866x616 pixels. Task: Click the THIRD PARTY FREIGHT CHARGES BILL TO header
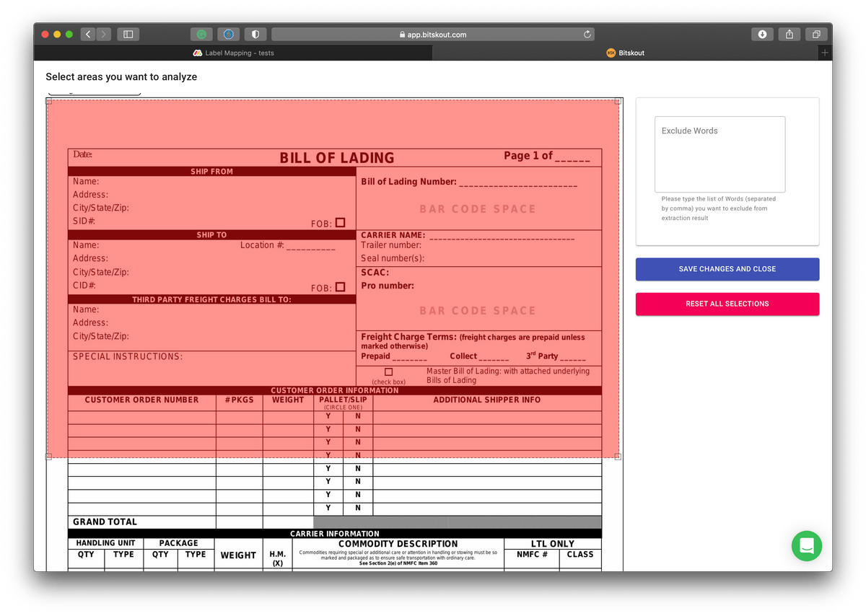[x=211, y=299]
